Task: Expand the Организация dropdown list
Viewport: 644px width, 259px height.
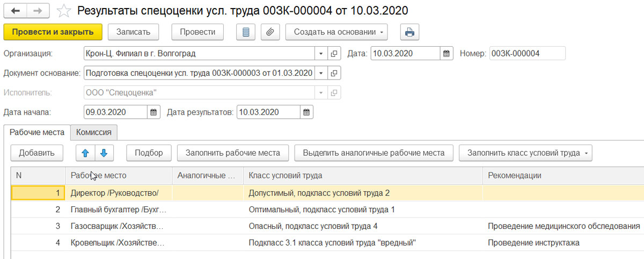Action: 321,53
